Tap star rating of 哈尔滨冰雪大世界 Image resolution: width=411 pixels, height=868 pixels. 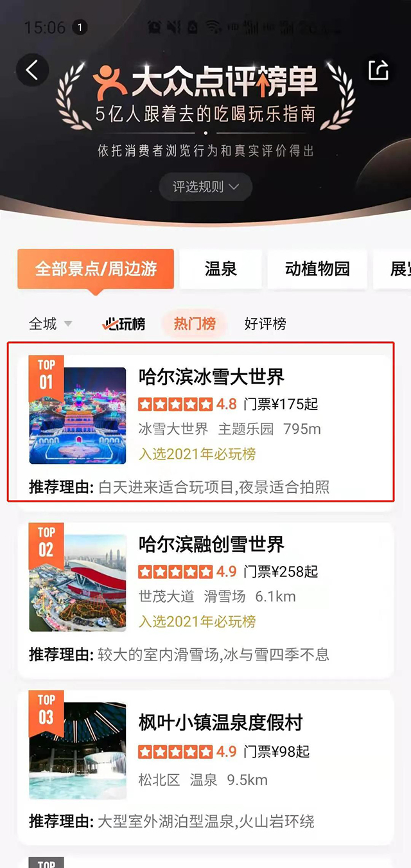(x=175, y=404)
